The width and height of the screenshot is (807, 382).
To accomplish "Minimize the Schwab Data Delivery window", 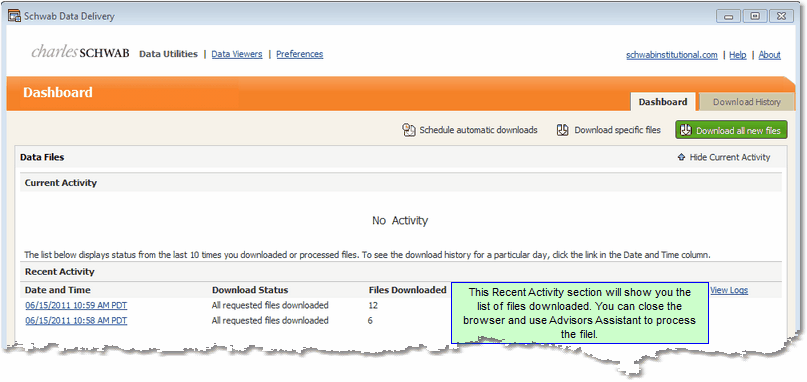I will pos(728,16).
